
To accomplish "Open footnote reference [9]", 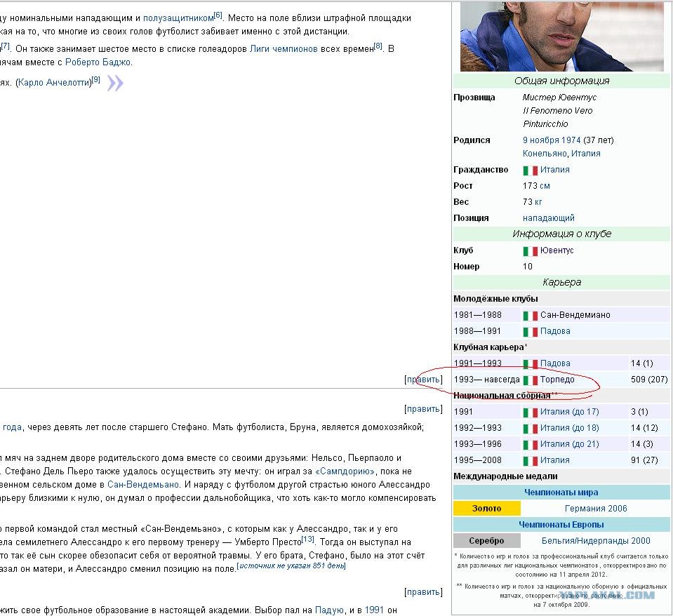I will click(95, 80).
